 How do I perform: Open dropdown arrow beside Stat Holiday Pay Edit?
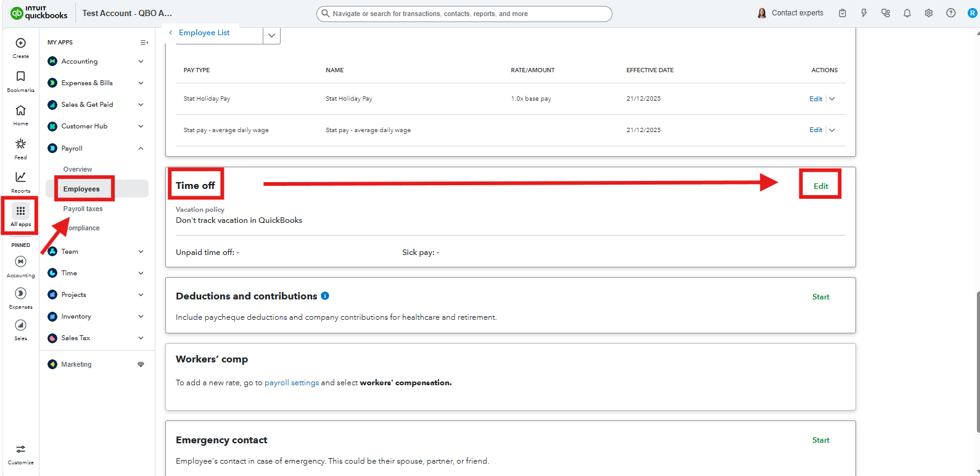click(x=832, y=99)
